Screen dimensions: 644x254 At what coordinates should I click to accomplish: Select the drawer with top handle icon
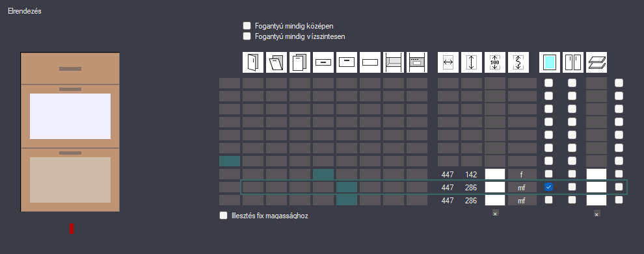coord(347,62)
